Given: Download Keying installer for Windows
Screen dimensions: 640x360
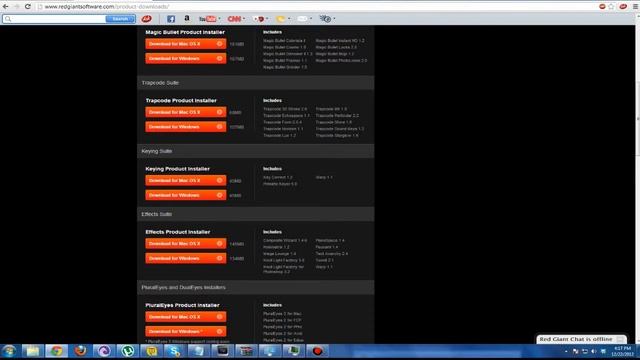Looking at the screenshot, I should click(x=186, y=195).
